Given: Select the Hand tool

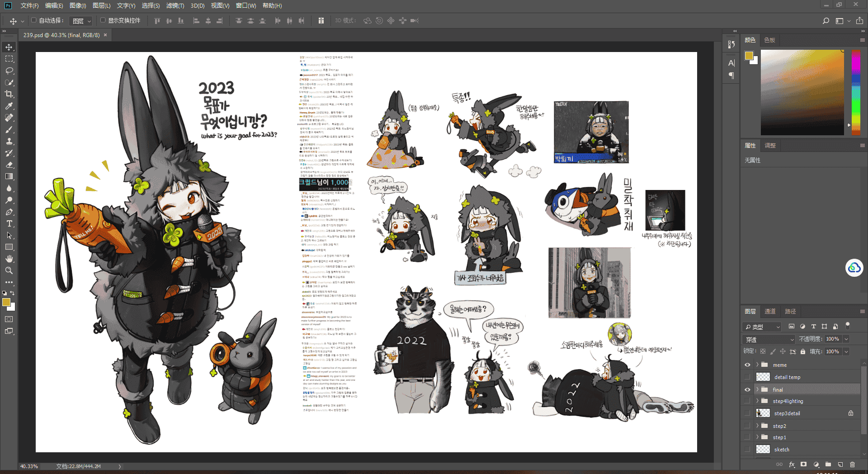Looking at the screenshot, I should 9,259.
